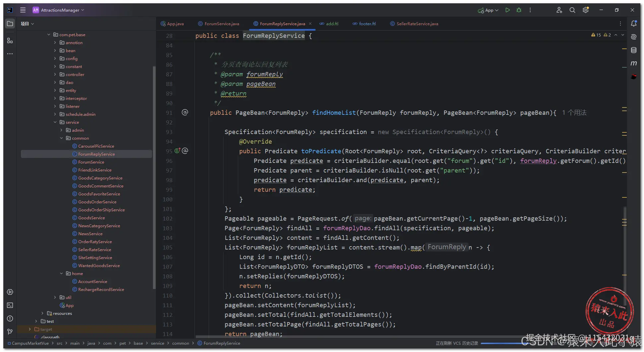The height and width of the screenshot is (352, 644).
Task: Open the Database tool window
Action: pos(634,50)
